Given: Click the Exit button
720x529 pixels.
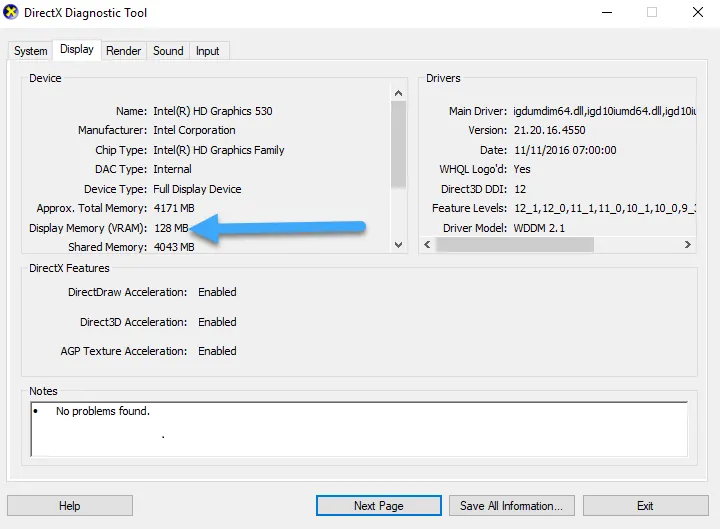Looking at the screenshot, I should coord(645,506).
